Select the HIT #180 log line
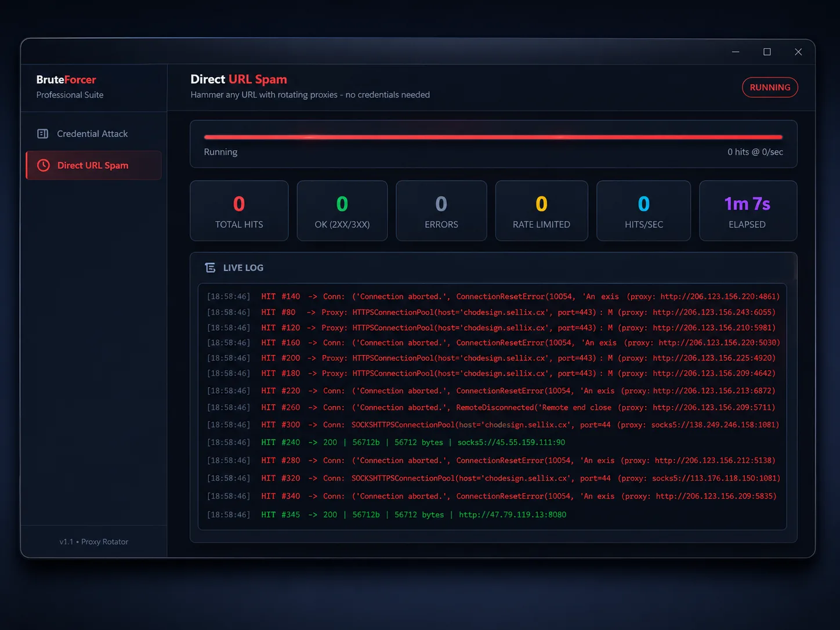840x630 pixels. coord(491,373)
